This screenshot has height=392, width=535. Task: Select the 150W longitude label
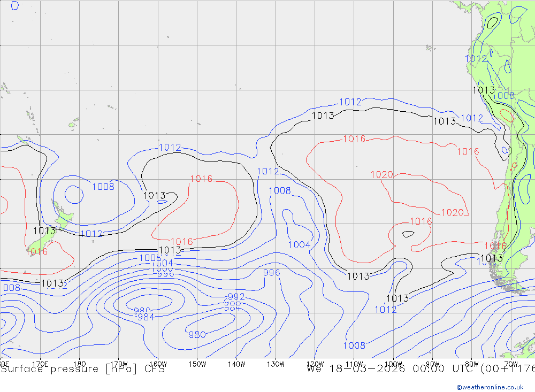(197, 364)
